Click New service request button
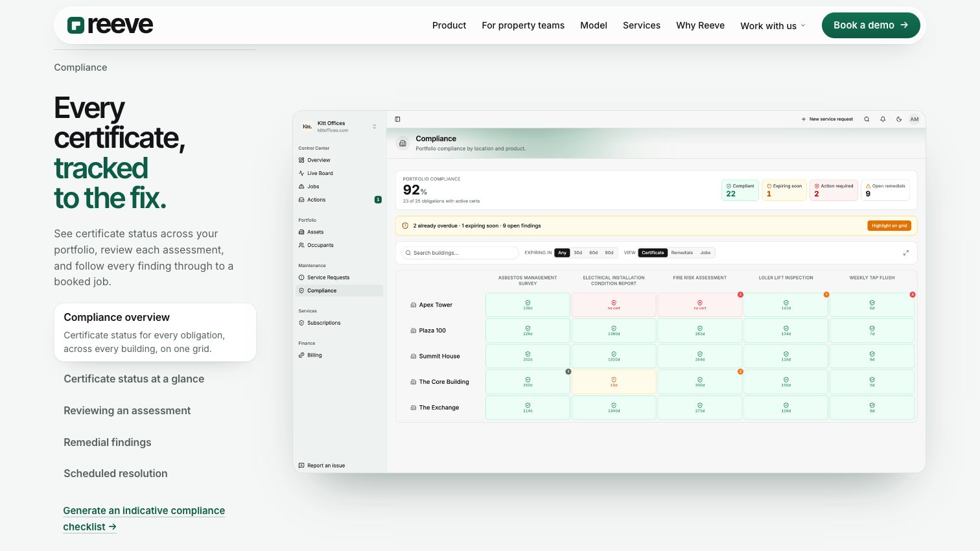 [x=827, y=119]
